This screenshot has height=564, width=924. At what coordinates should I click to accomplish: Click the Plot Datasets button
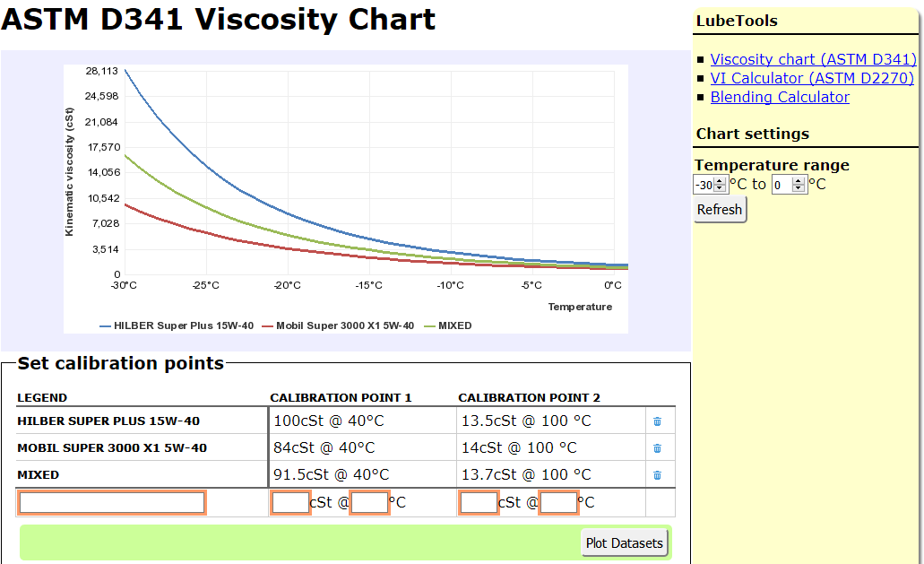(624, 542)
